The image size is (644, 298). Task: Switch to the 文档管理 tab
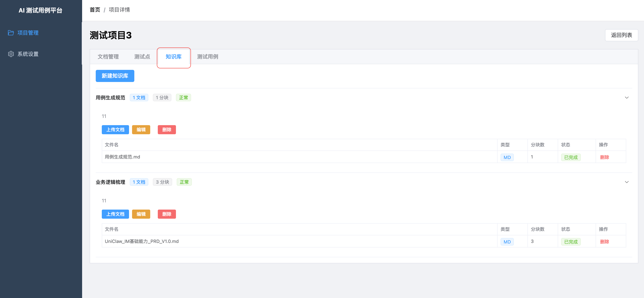click(x=108, y=57)
